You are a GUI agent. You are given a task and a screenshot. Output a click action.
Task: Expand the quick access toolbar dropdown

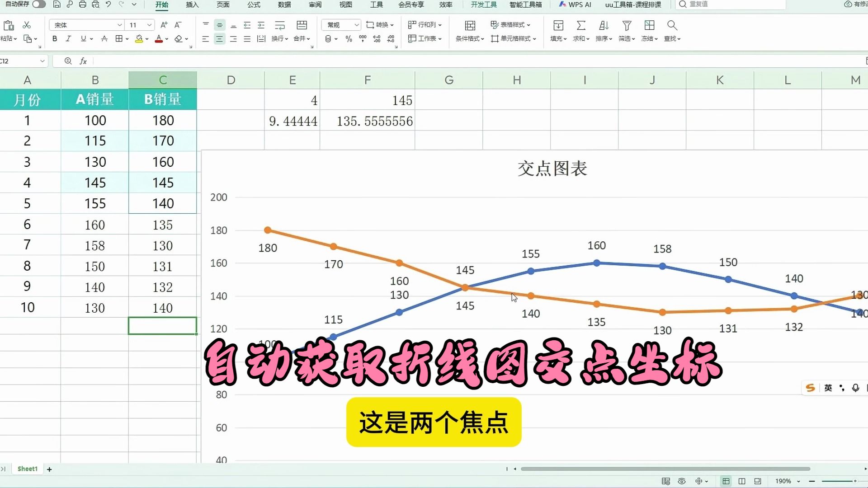[x=134, y=5]
